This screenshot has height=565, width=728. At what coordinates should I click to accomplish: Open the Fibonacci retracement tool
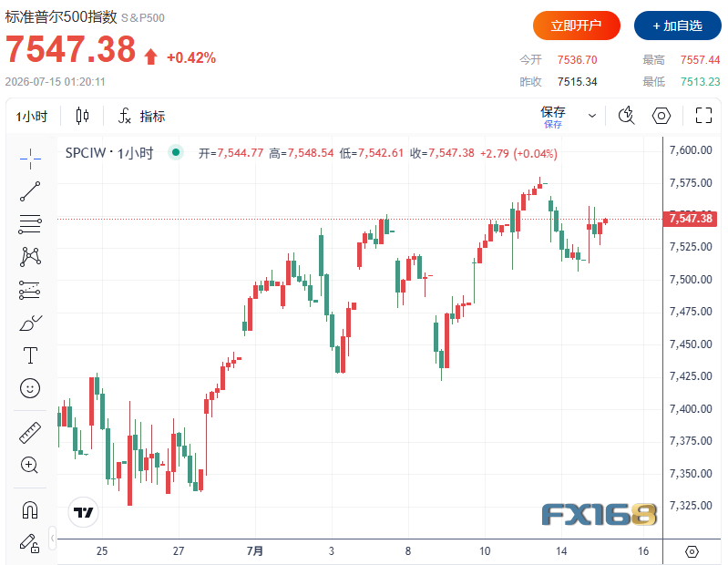pyautogui.click(x=30, y=224)
